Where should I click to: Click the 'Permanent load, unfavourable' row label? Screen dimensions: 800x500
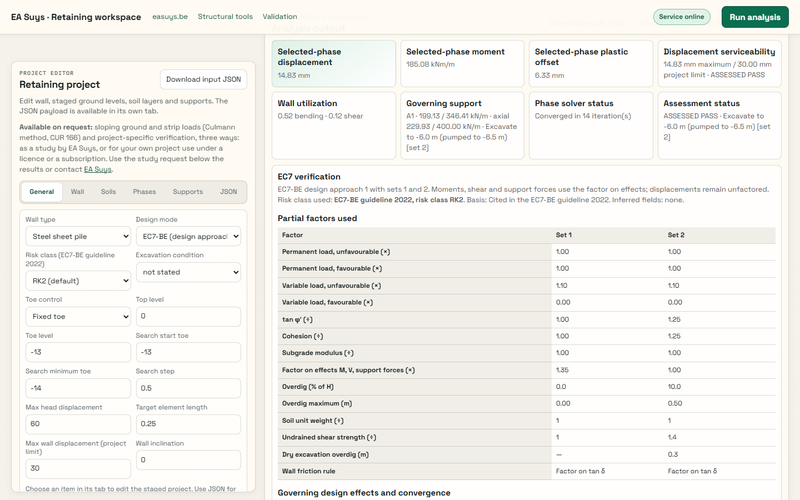(x=336, y=252)
